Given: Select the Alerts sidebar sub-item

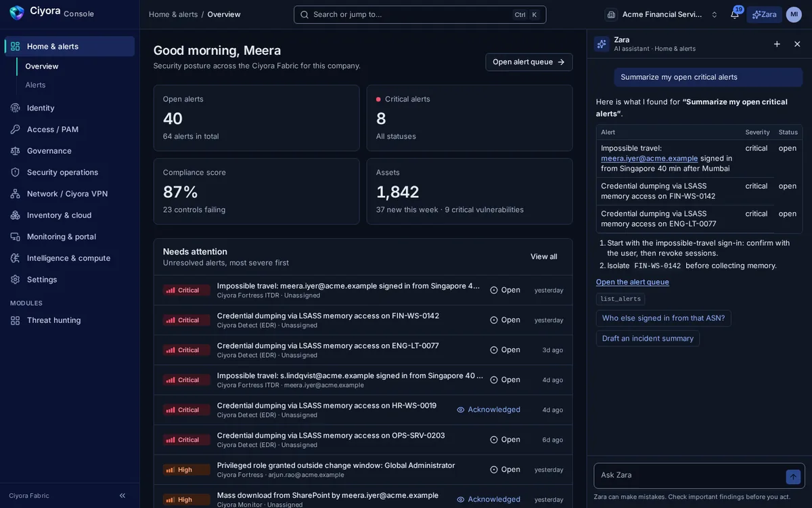Looking at the screenshot, I should pos(35,85).
